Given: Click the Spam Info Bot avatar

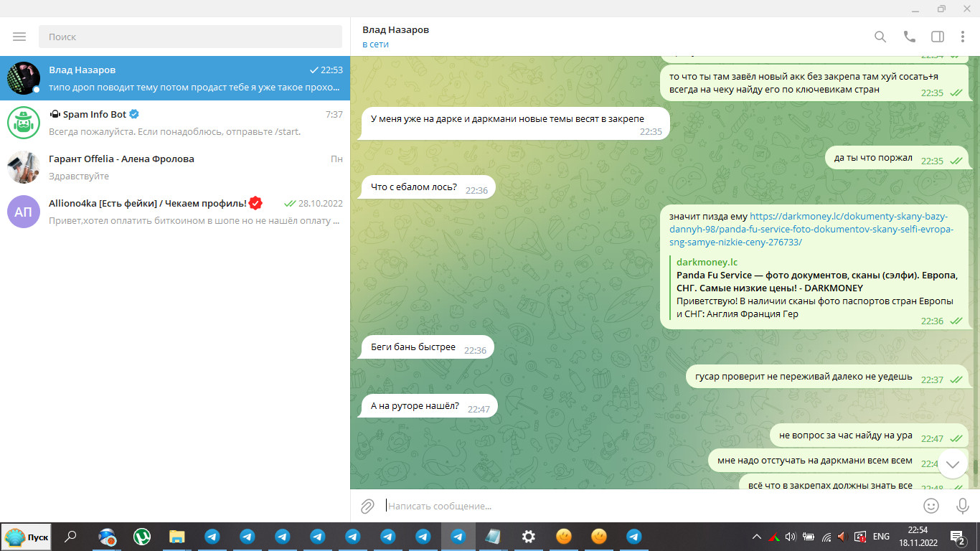Looking at the screenshot, I should [x=24, y=123].
